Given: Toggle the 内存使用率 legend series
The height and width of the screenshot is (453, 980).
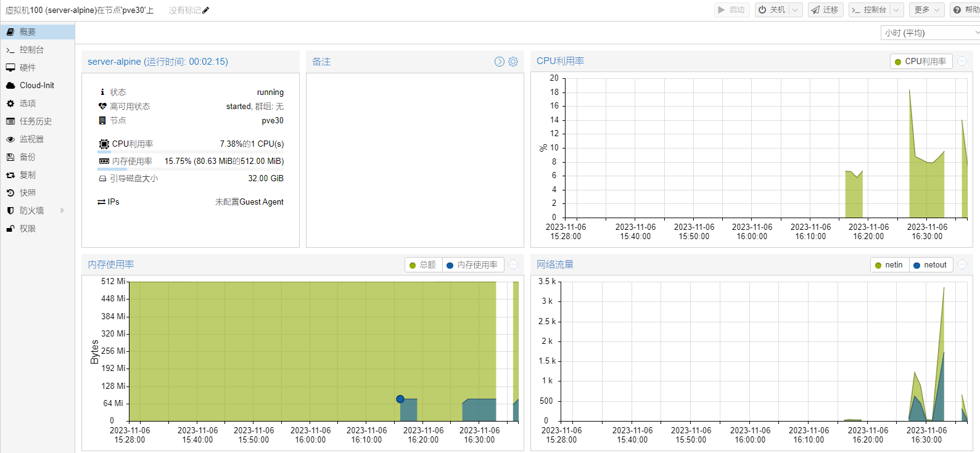Looking at the screenshot, I should (x=472, y=265).
